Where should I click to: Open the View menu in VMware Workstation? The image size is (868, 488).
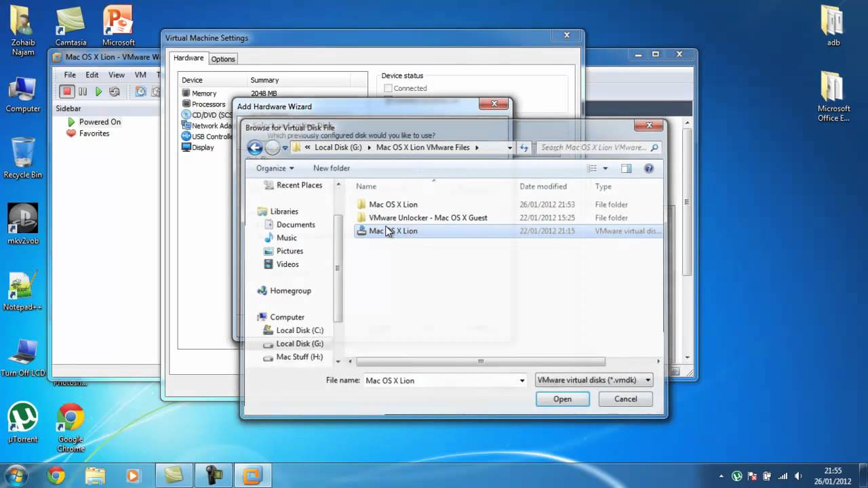tap(117, 75)
